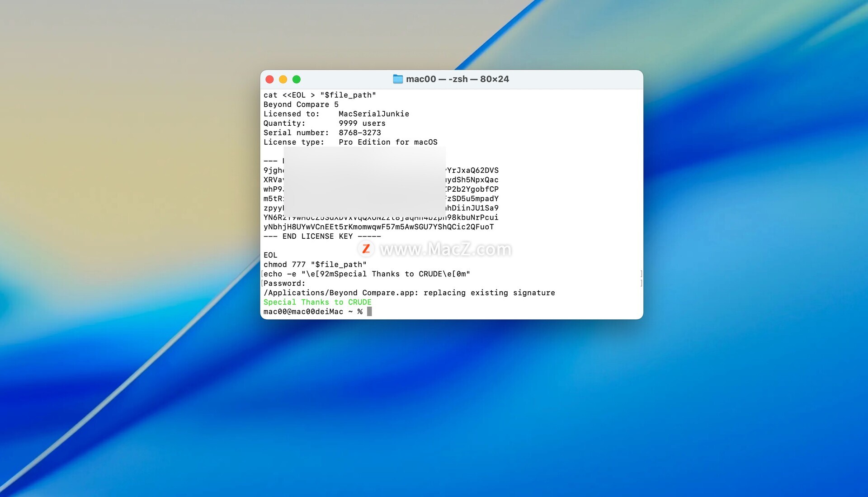Click the green 'Special Thanks to CRUDE' output
The height and width of the screenshot is (497, 868).
point(317,302)
